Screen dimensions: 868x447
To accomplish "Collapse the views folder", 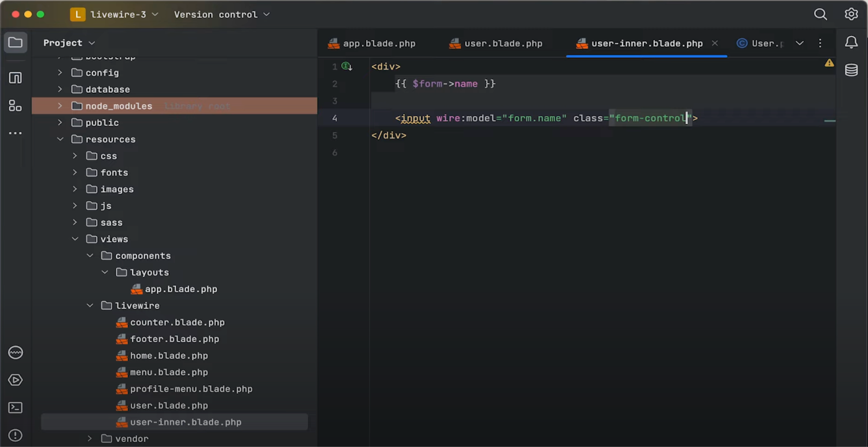I will (x=75, y=239).
